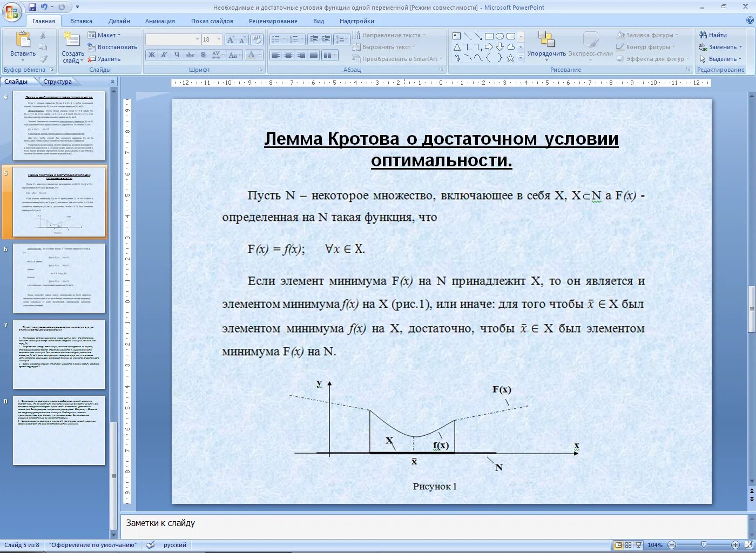The image size is (756, 553).
Task: Click the zoom slider handle
Action: tap(704, 545)
